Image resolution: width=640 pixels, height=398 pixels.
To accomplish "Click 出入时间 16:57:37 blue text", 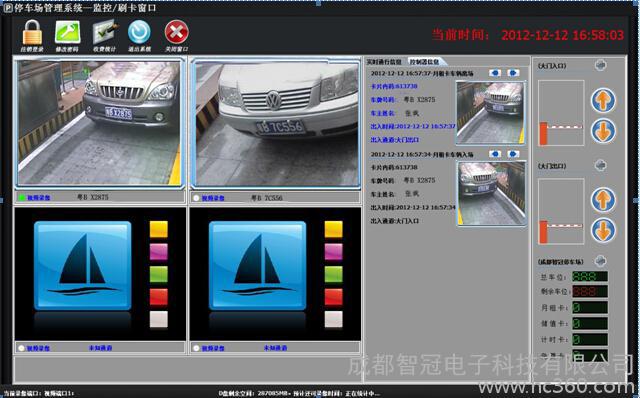I will (x=413, y=127).
